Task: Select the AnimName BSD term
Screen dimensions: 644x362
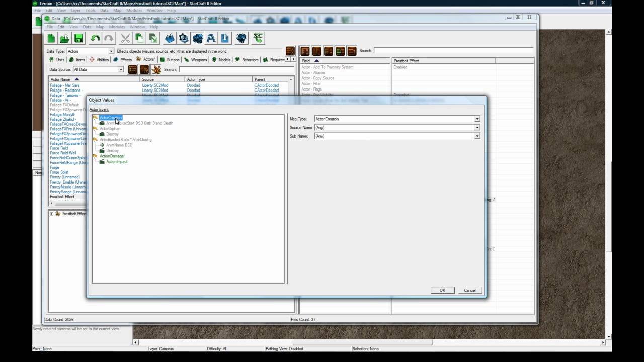Action: point(119,145)
